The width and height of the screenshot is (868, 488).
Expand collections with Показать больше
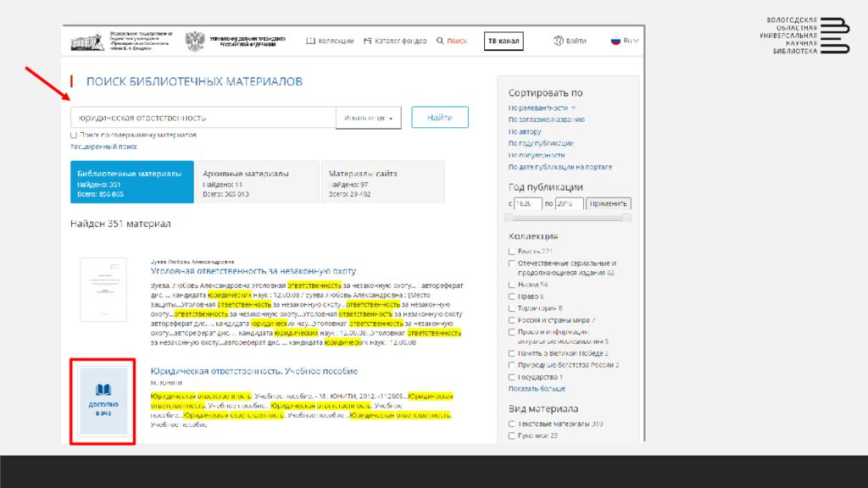[x=537, y=389]
